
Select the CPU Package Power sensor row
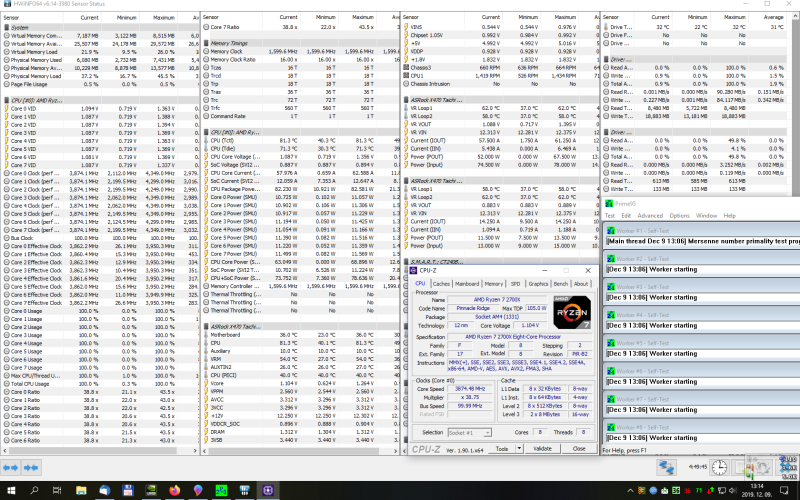click(x=300, y=189)
